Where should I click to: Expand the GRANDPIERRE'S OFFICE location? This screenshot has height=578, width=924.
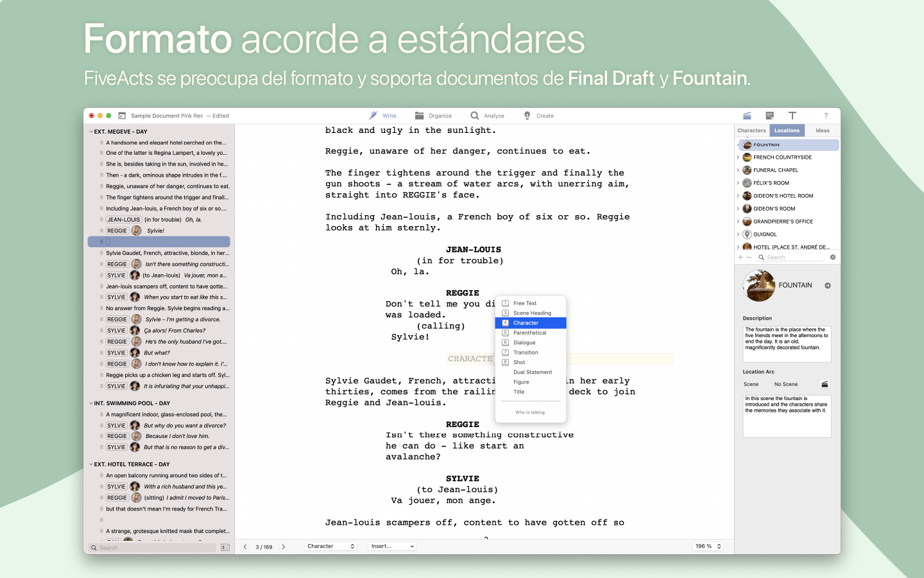[x=738, y=222]
